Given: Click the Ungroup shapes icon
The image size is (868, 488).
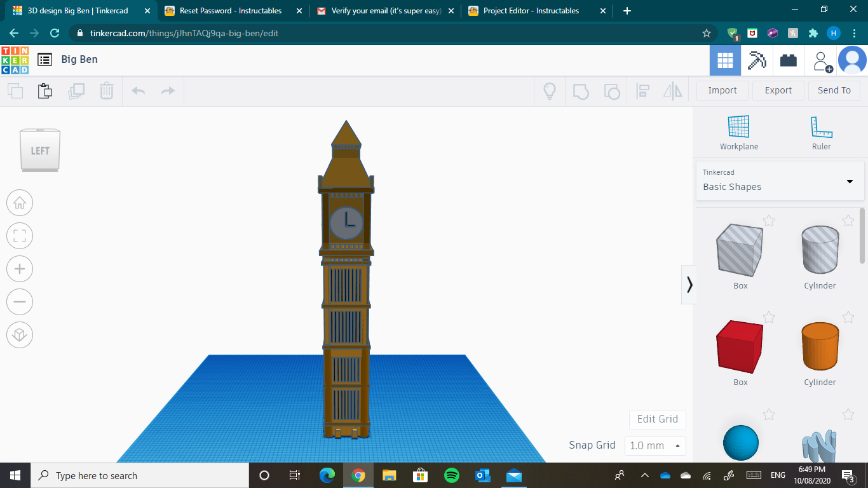Looking at the screenshot, I should pyautogui.click(x=611, y=91).
